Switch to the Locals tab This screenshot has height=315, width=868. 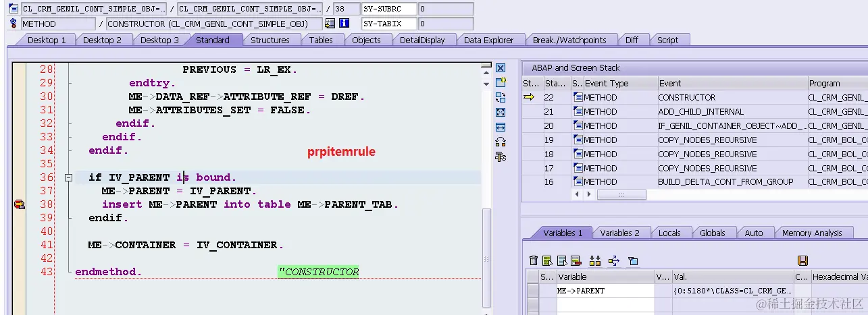[x=669, y=233]
